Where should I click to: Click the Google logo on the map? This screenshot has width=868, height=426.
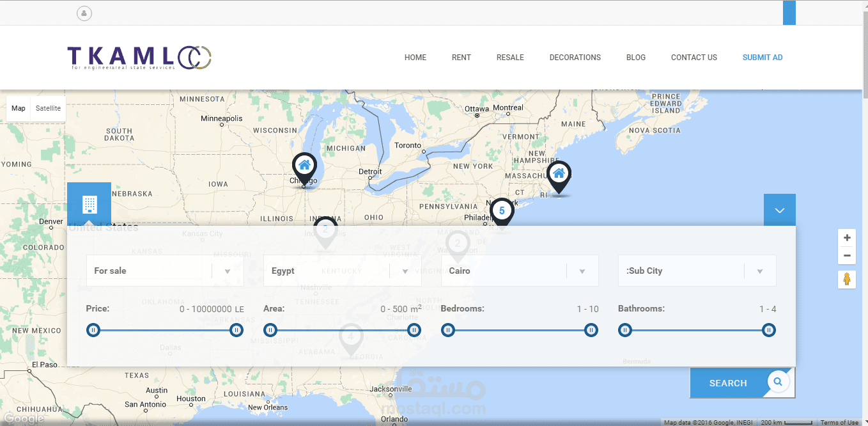pos(24,420)
